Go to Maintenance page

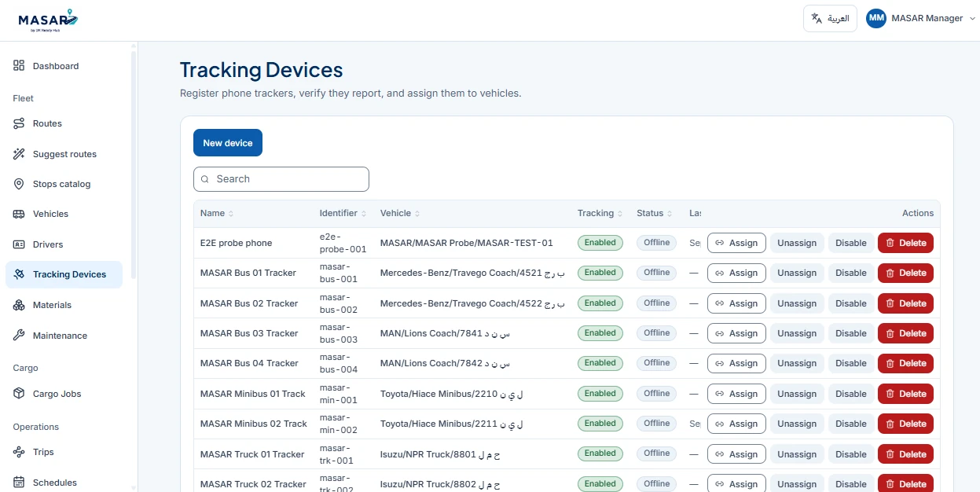[x=64, y=336]
